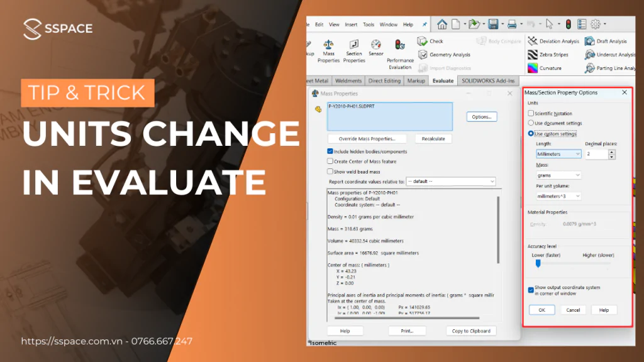The height and width of the screenshot is (362, 644).
Task: Toggle Zebra Stripes display
Action: pyautogui.click(x=548, y=55)
